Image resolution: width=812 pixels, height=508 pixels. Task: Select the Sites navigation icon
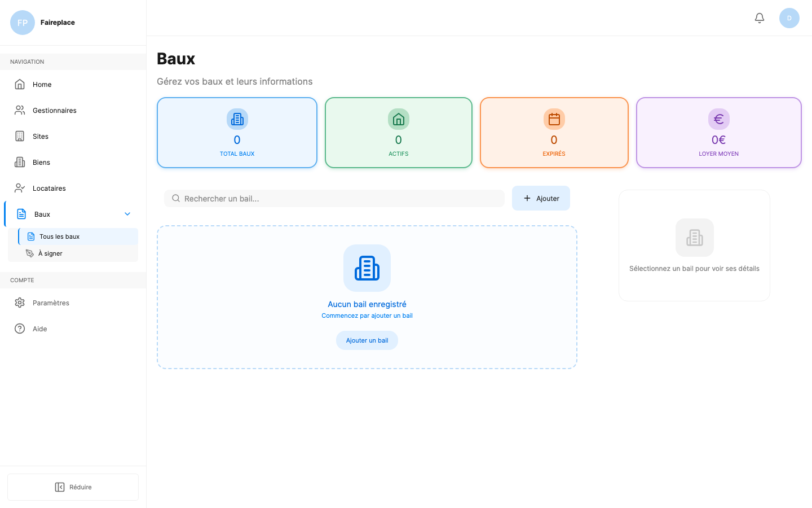pyautogui.click(x=20, y=136)
